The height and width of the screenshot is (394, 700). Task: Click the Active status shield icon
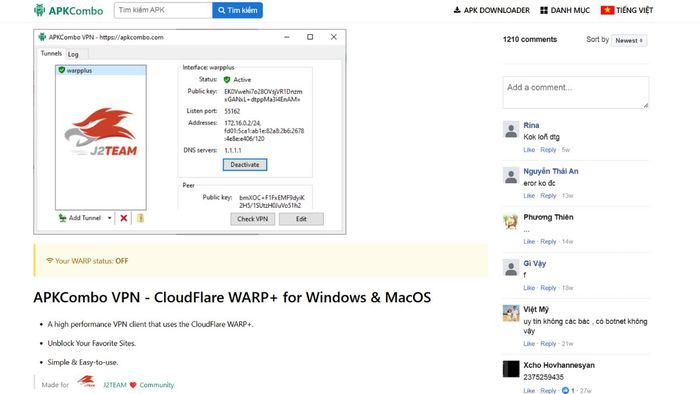pos(227,80)
